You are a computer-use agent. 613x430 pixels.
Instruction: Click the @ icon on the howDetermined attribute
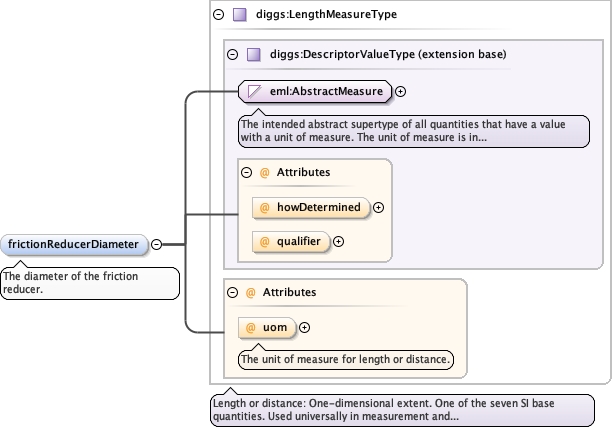(x=265, y=207)
